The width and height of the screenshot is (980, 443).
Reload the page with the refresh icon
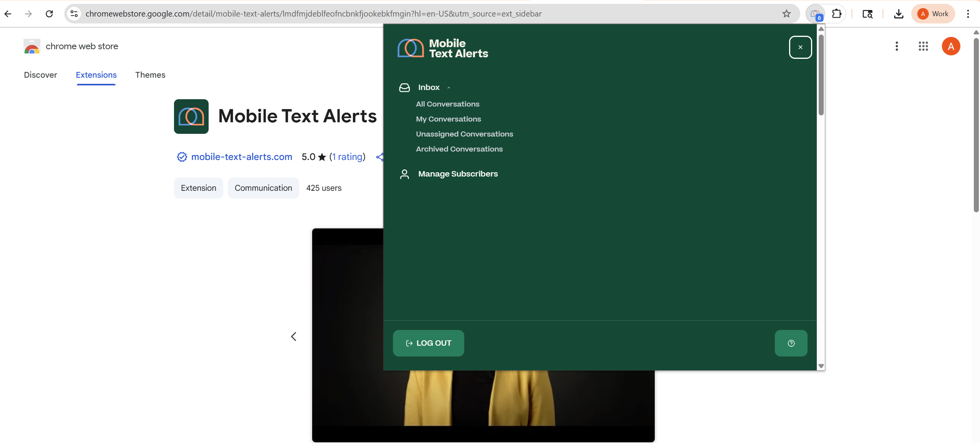(49, 14)
